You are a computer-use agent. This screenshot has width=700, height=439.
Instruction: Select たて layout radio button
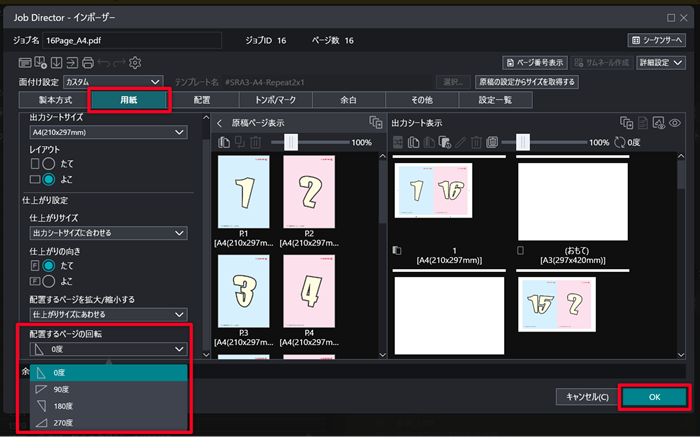47,164
